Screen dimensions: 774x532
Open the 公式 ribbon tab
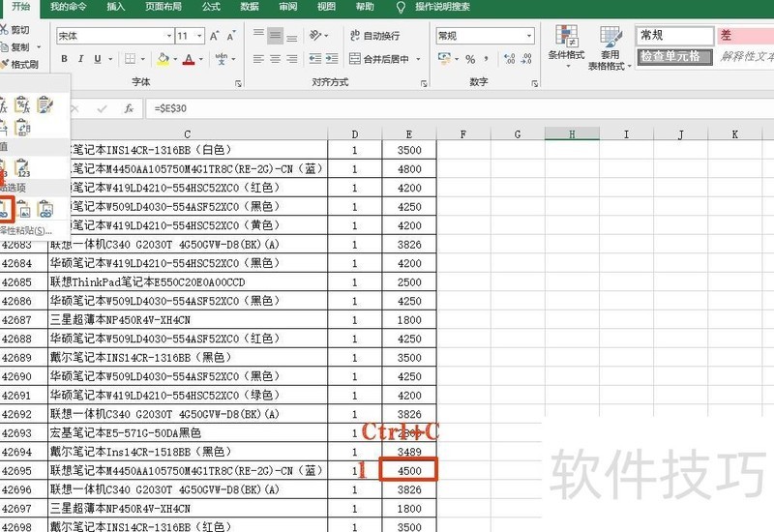[x=211, y=7]
